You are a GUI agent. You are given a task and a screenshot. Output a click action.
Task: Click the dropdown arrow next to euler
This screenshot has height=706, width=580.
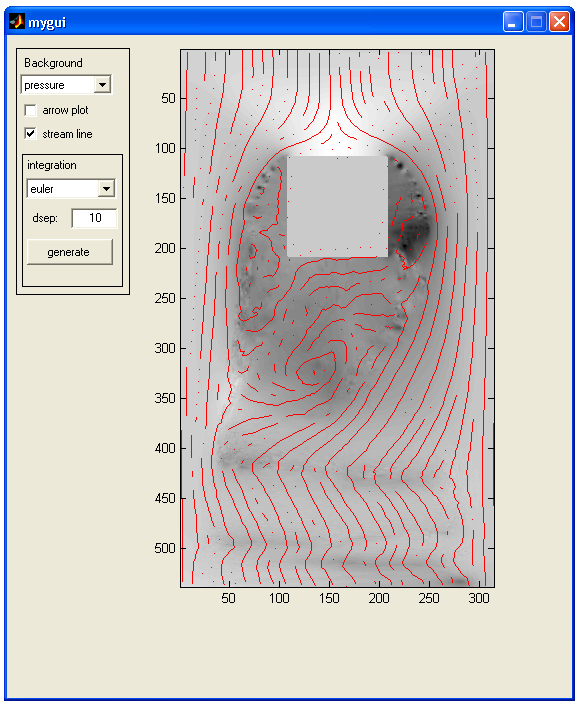click(x=106, y=189)
